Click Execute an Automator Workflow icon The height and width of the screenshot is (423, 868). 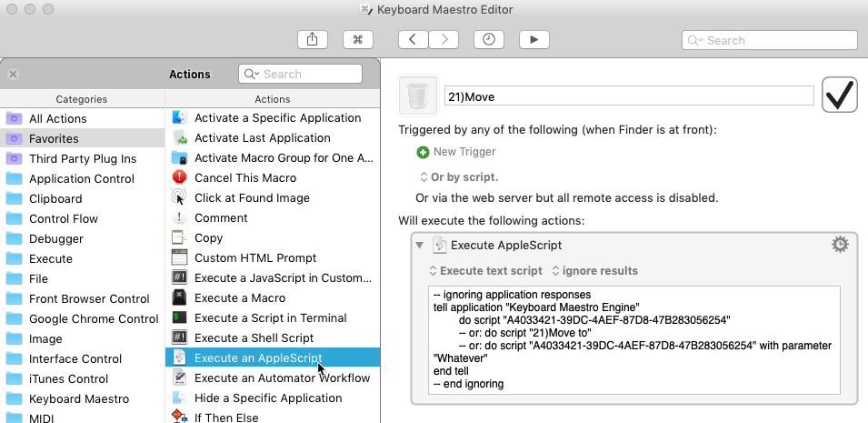click(x=179, y=378)
